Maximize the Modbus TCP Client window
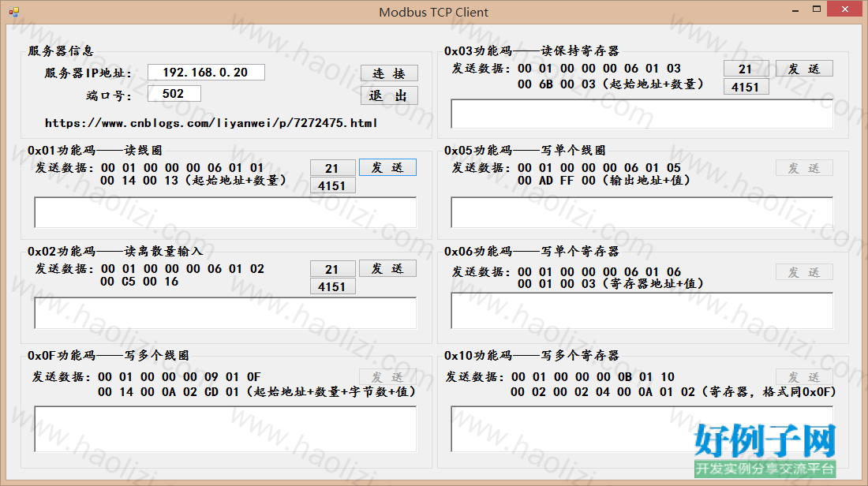Viewport: 868px width, 486px height. coord(817,9)
